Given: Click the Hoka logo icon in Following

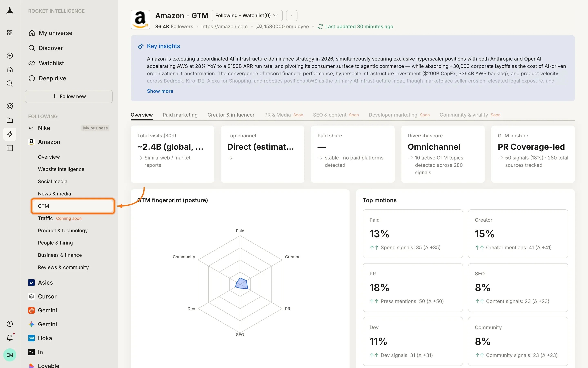Looking at the screenshot, I should coord(31,338).
